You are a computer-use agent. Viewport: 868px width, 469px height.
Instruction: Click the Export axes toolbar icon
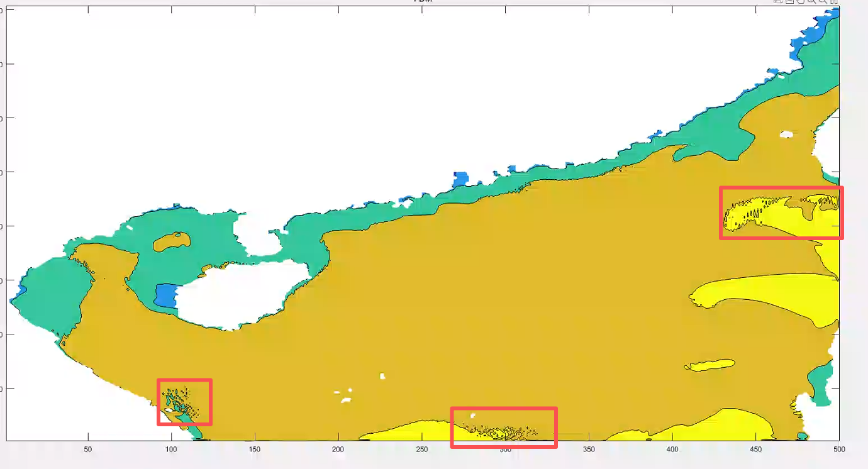point(777,2)
